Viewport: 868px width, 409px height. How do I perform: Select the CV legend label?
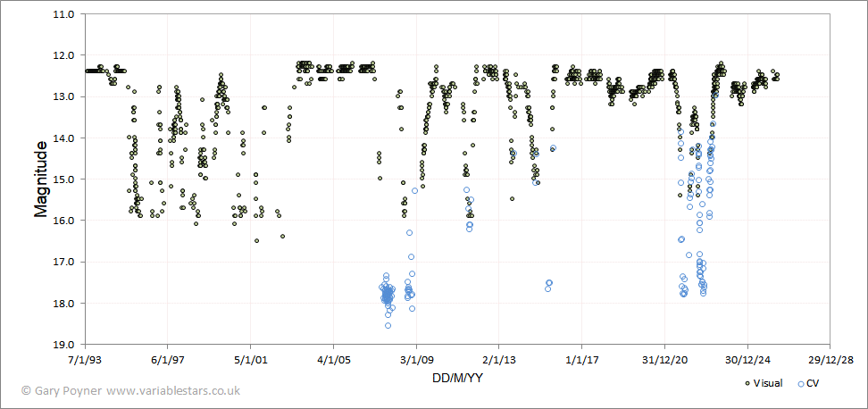point(814,383)
